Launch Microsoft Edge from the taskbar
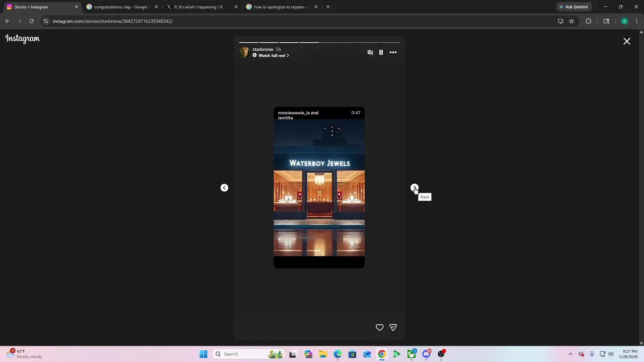Viewport: 644px width, 362px height. [338, 354]
